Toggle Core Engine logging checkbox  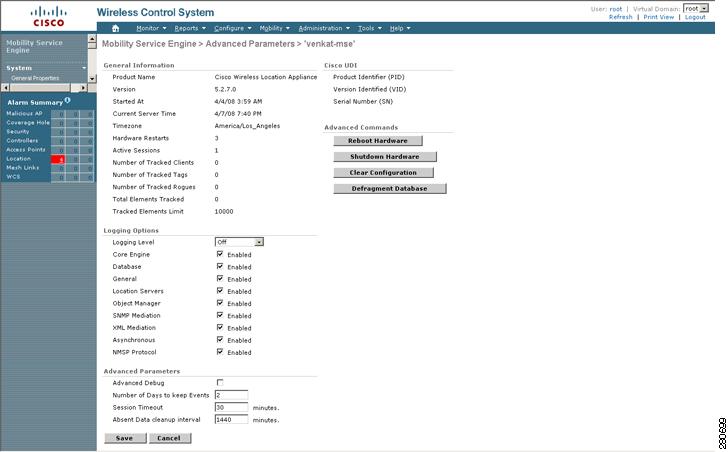pos(220,254)
